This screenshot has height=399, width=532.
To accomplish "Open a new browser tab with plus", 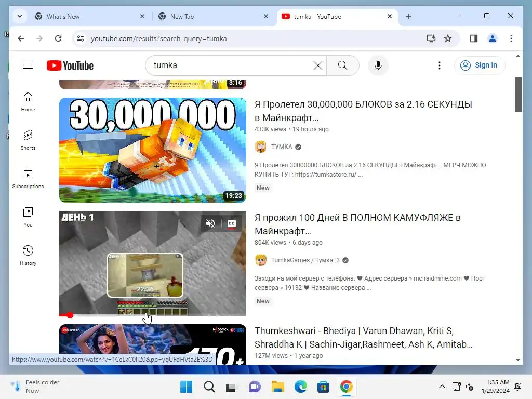I will tap(408, 16).
